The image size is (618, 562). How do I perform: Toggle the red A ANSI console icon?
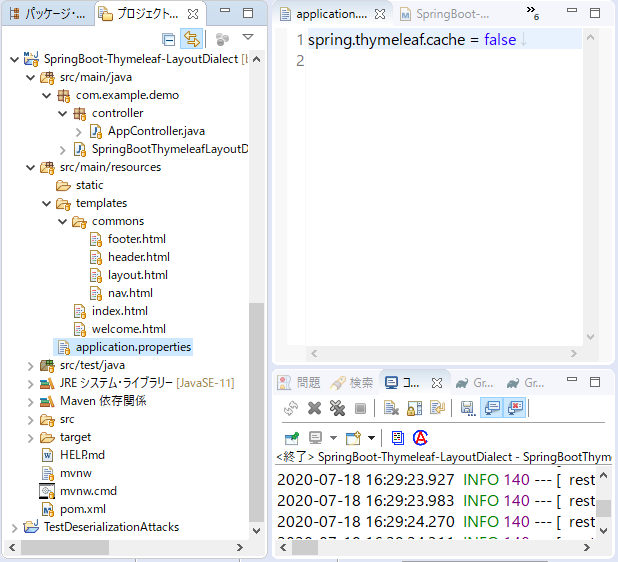coord(421,438)
